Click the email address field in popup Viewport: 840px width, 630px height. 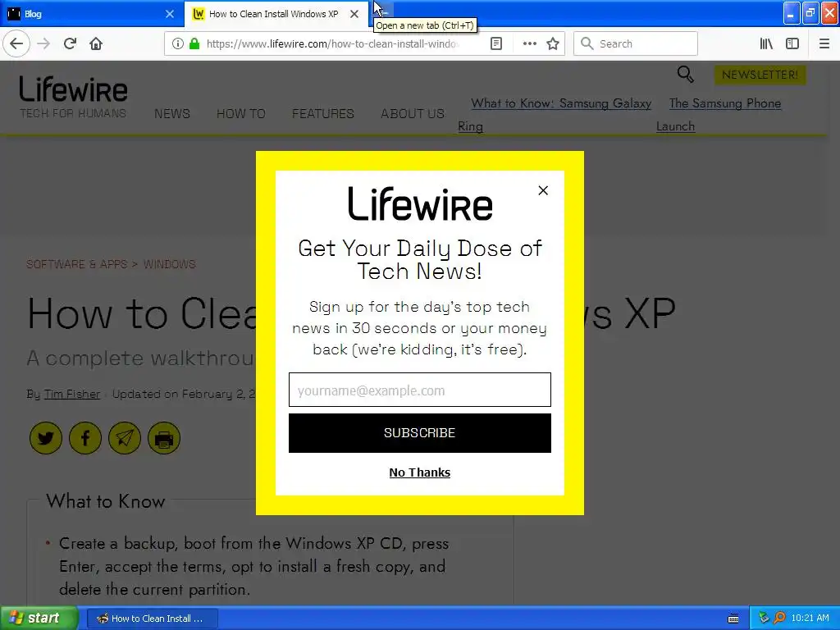(x=419, y=390)
